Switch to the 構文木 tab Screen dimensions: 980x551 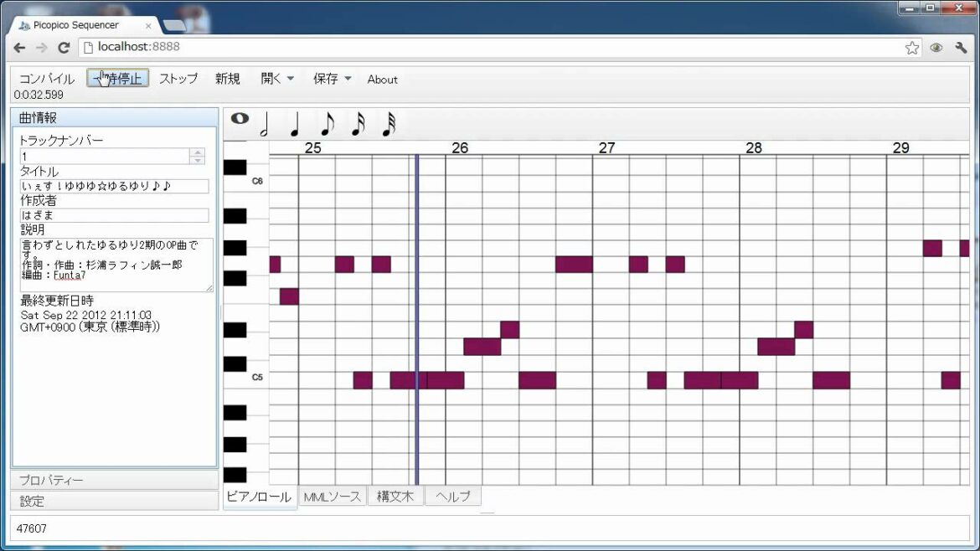(395, 497)
